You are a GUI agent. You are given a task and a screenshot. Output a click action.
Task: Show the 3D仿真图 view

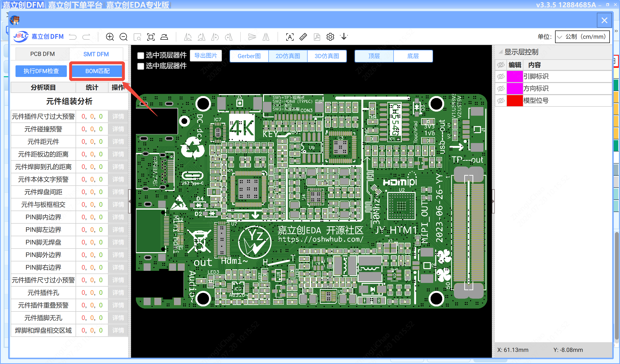[327, 56]
